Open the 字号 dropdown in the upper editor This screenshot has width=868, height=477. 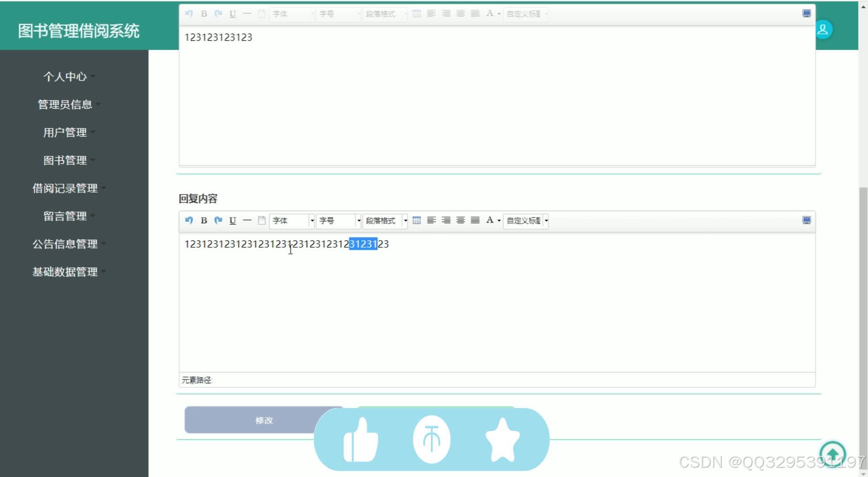339,14
